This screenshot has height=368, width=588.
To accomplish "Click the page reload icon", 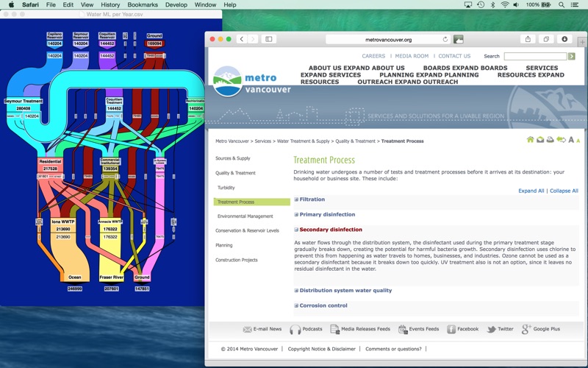I will pos(445,40).
